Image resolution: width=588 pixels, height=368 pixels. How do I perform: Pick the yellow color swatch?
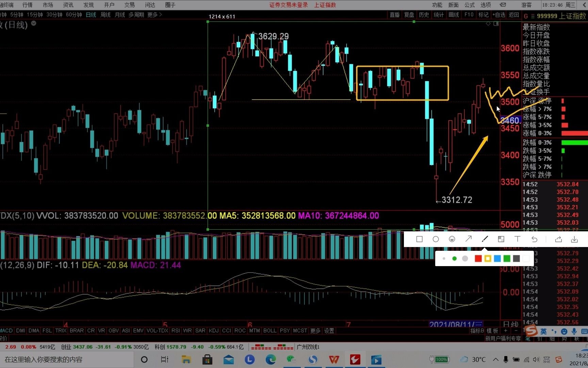coord(488,259)
